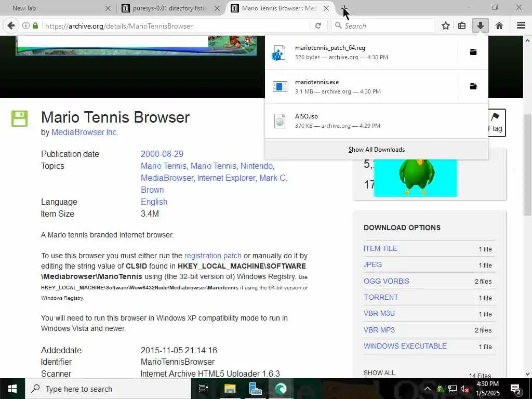Open the hamburger menu
Viewport: 532px width, 399px height.
pyautogui.click(x=521, y=26)
